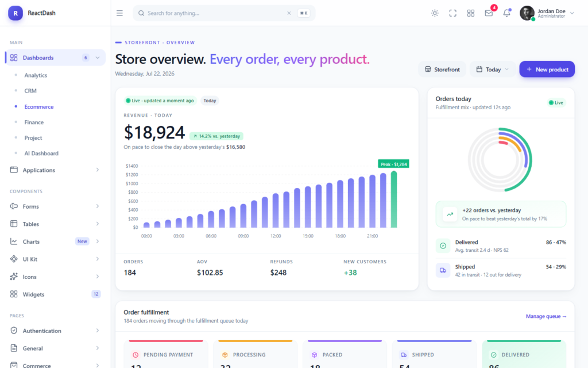Switch theme with the sun icon
The image size is (588, 368).
[x=435, y=13]
